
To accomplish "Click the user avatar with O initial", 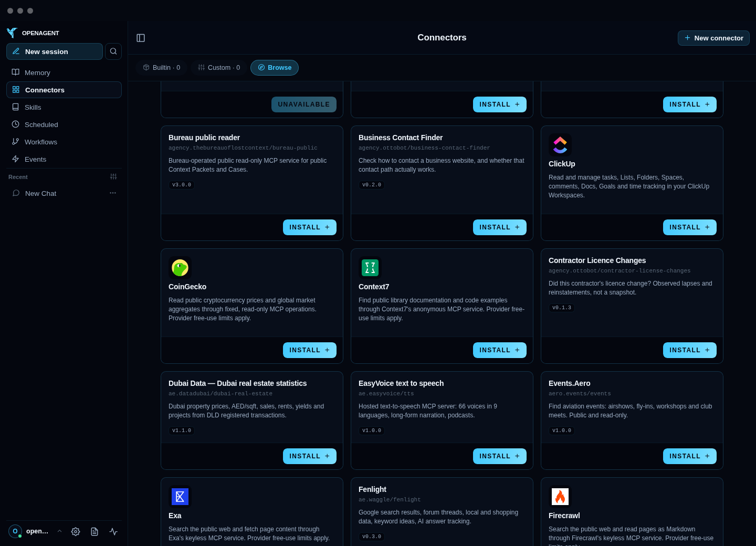I will click(15, 531).
